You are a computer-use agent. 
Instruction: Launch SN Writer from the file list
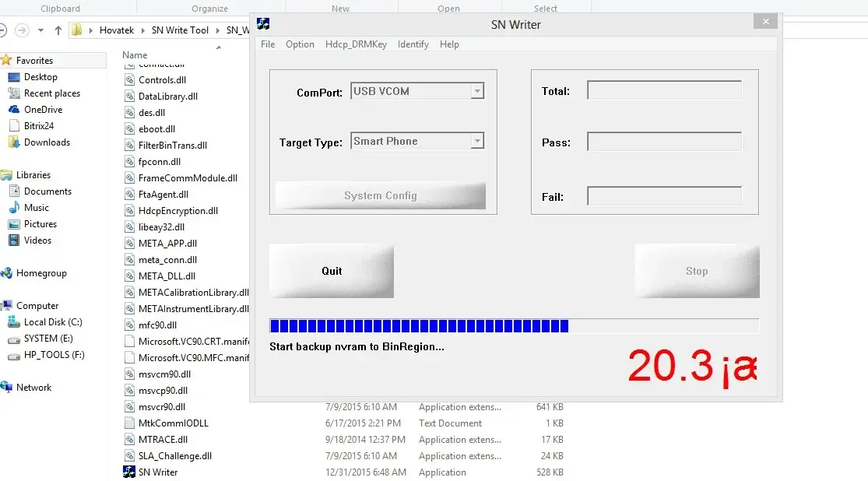click(156, 472)
